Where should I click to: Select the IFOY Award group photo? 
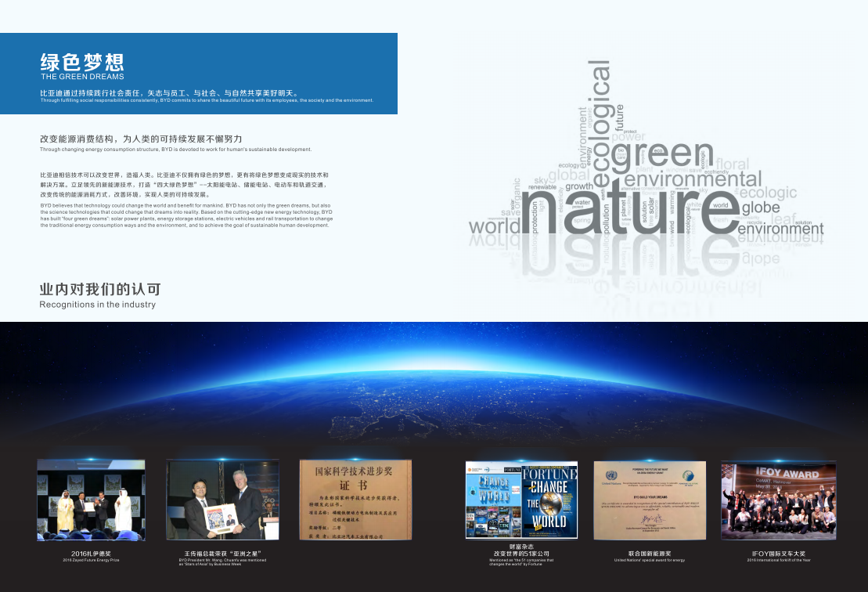click(778, 500)
